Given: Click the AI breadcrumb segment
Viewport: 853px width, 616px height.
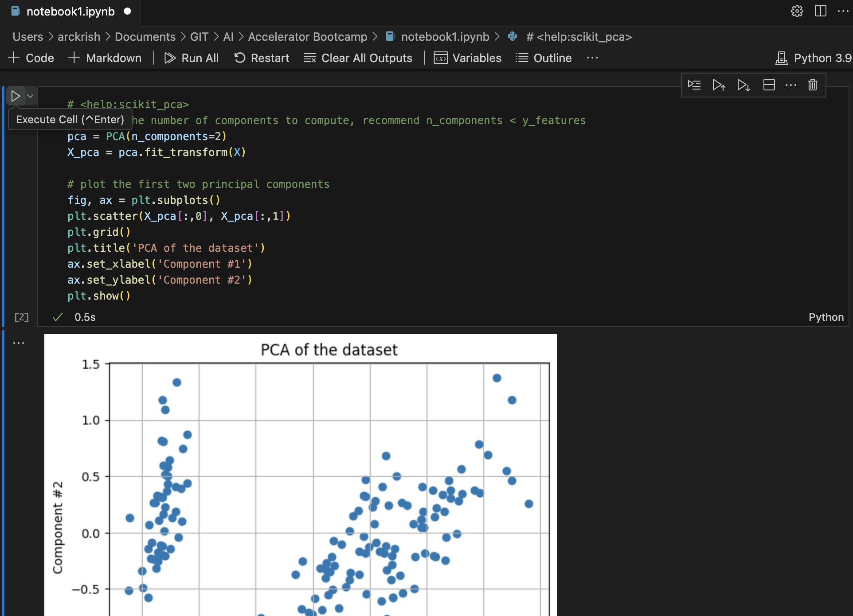Looking at the screenshot, I should pyautogui.click(x=228, y=37).
